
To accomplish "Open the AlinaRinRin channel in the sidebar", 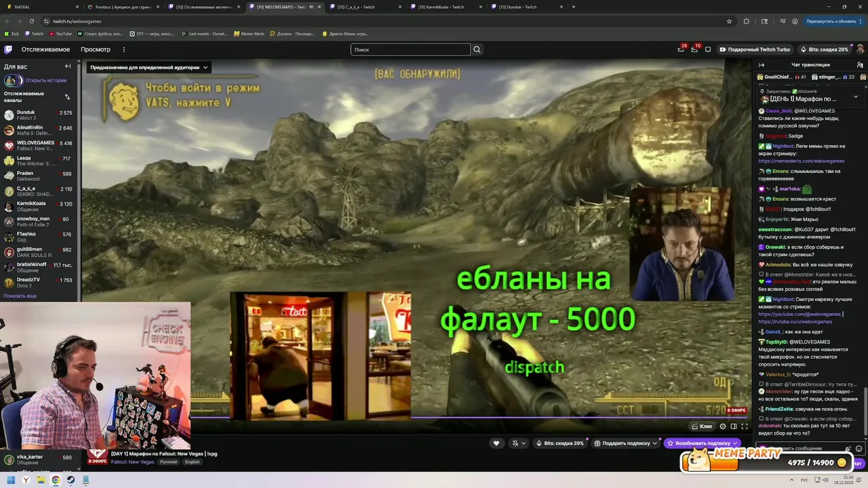I will [39, 130].
